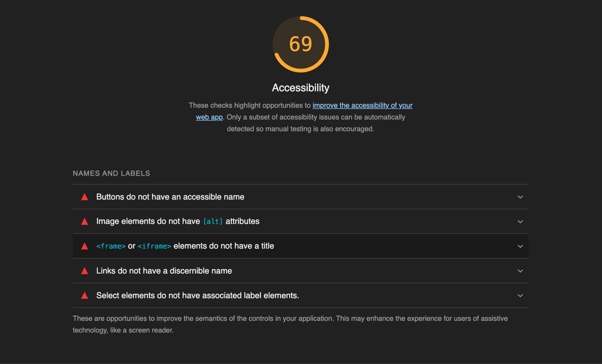Viewport: 602px width, 364px height.
Task: Click the 'web app' link text
Action: point(209,117)
